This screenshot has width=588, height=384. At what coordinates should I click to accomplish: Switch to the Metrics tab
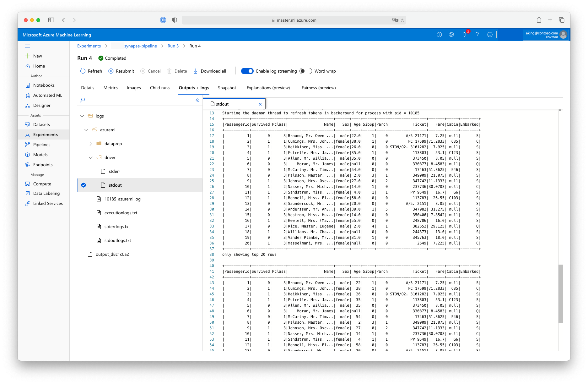coord(110,88)
